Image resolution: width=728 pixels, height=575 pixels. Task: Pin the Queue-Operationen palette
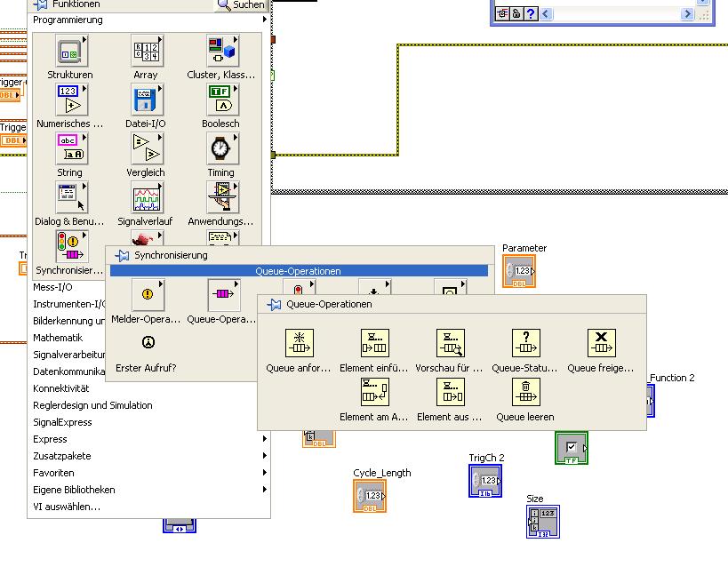(274, 305)
